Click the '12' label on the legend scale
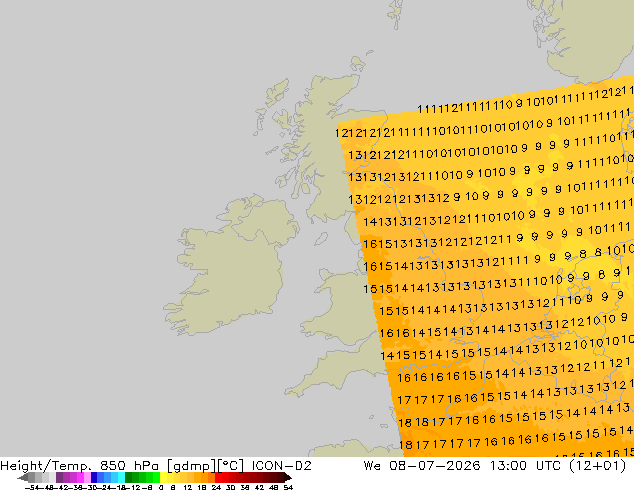Image resolution: width=634 pixels, height=490 pixels. pos(188,487)
